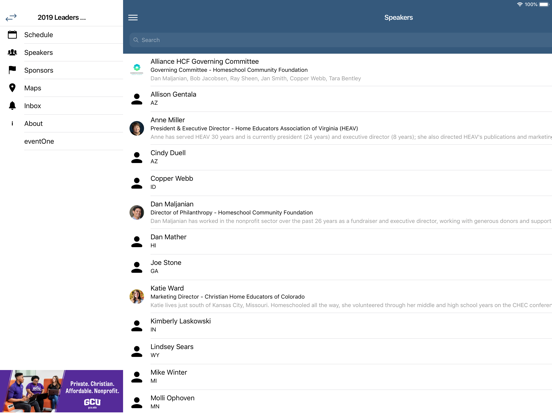
Task: Tap Joe Stone's avatar placeholder
Action: click(x=137, y=267)
